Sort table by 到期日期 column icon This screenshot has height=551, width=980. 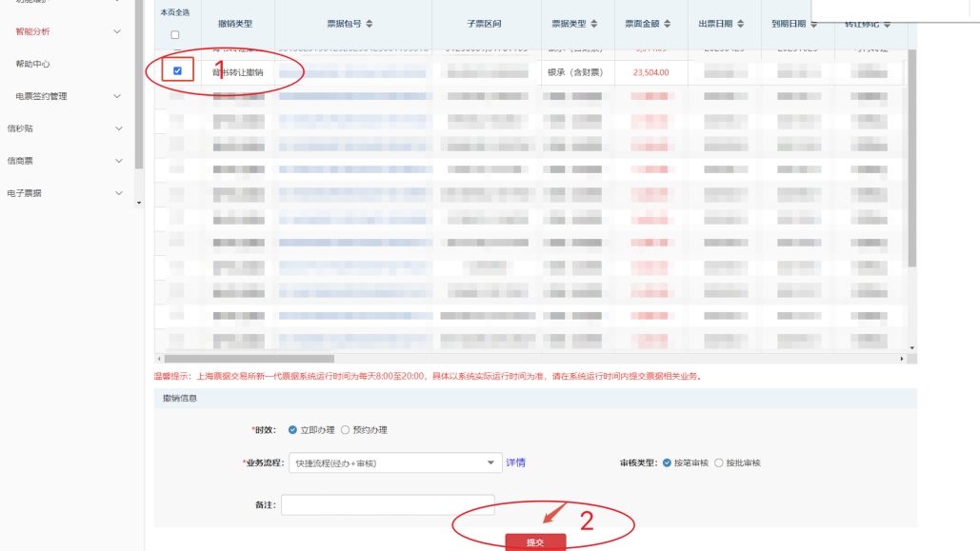coord(813,24)
